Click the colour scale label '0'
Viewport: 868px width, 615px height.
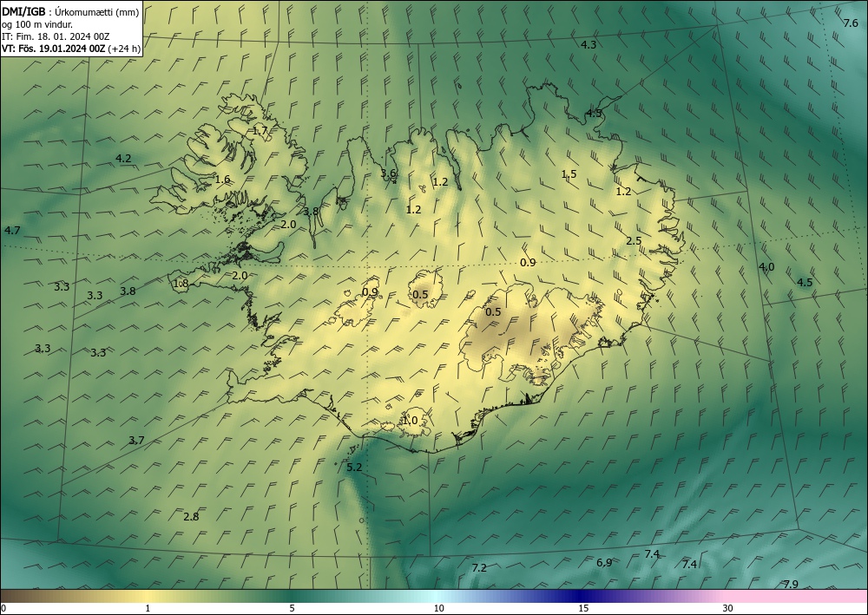(3, 609)
